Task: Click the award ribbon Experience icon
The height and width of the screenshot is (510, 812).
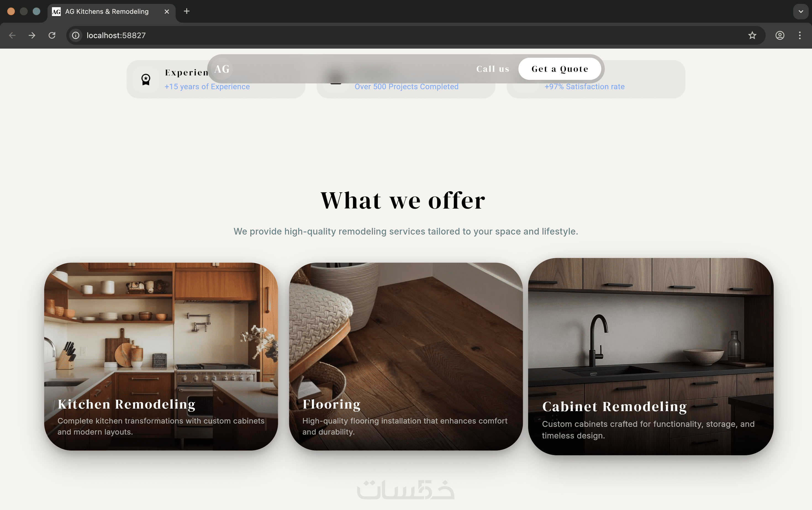Action: [x=146, y=80]
